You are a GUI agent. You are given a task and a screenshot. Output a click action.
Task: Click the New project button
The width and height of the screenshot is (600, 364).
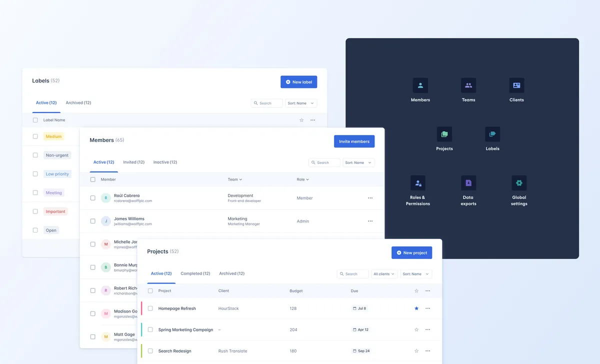411,252
